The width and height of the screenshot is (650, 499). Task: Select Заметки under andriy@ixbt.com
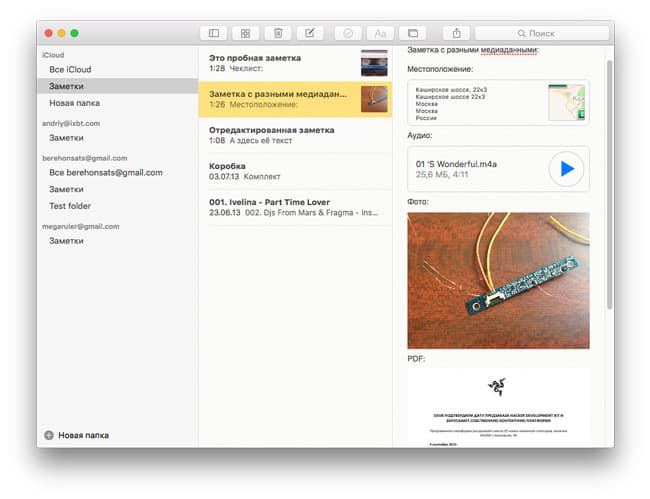[117, 138]
